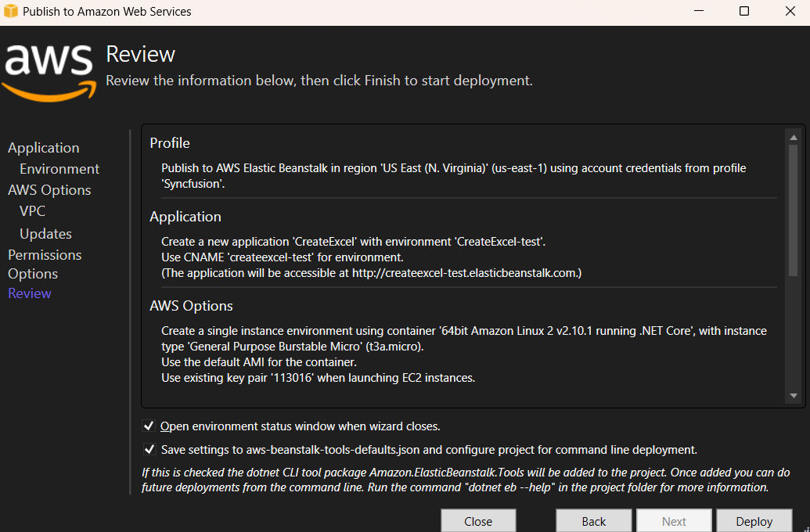Click the createexcel-test.elasticbeanstalk.com URL line
This screenshot has height=532, width=810.
[371, 273]
